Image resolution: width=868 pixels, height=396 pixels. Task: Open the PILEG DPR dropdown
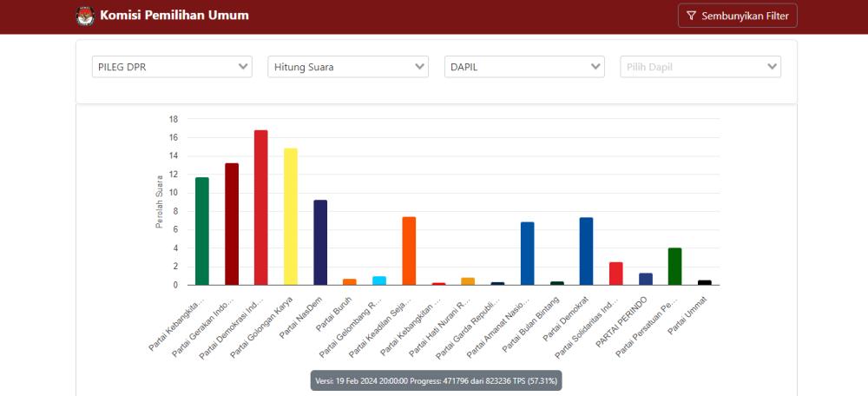(x=172, y=67)
